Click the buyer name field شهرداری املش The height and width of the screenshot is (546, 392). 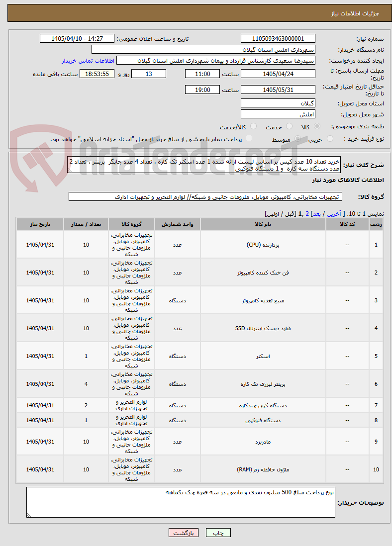pos(203,49)
